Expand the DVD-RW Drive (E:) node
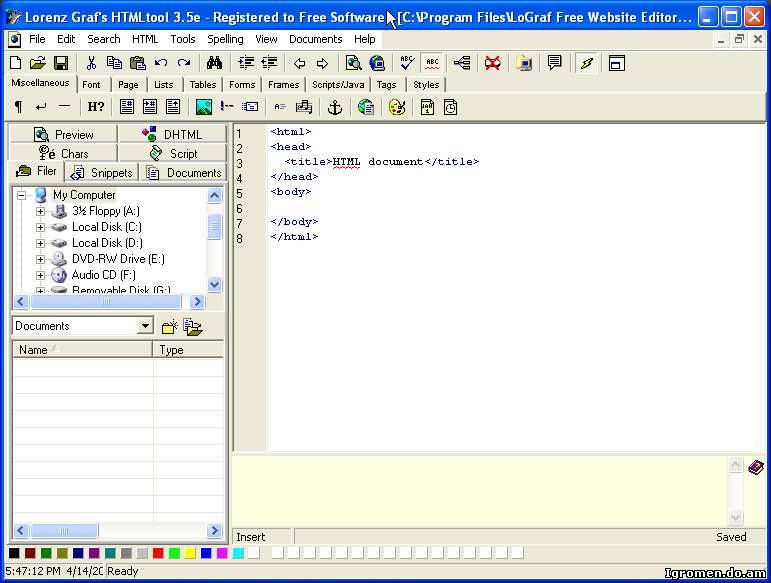This screenshot has height=583, width=771. [40, 259]
